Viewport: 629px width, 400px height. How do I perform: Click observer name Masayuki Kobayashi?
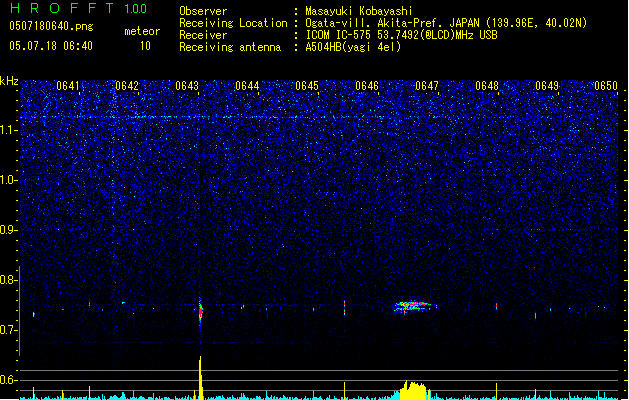click(359, 11)
